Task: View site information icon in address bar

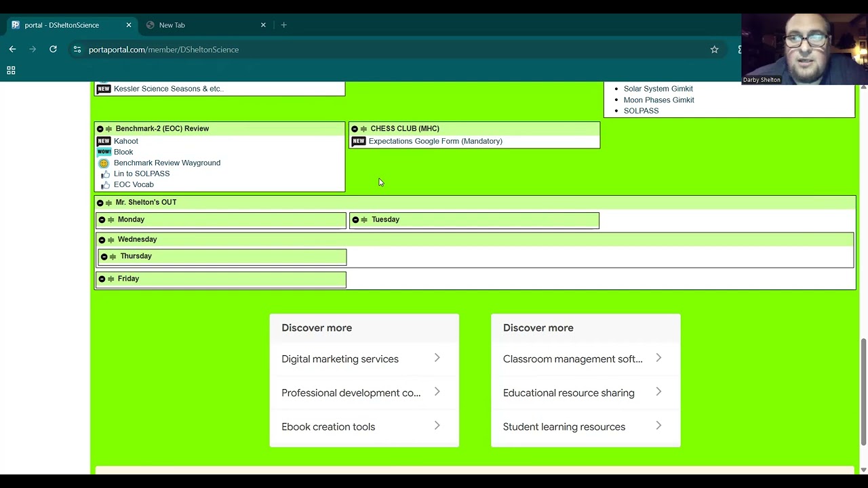Action: point(77,49)
